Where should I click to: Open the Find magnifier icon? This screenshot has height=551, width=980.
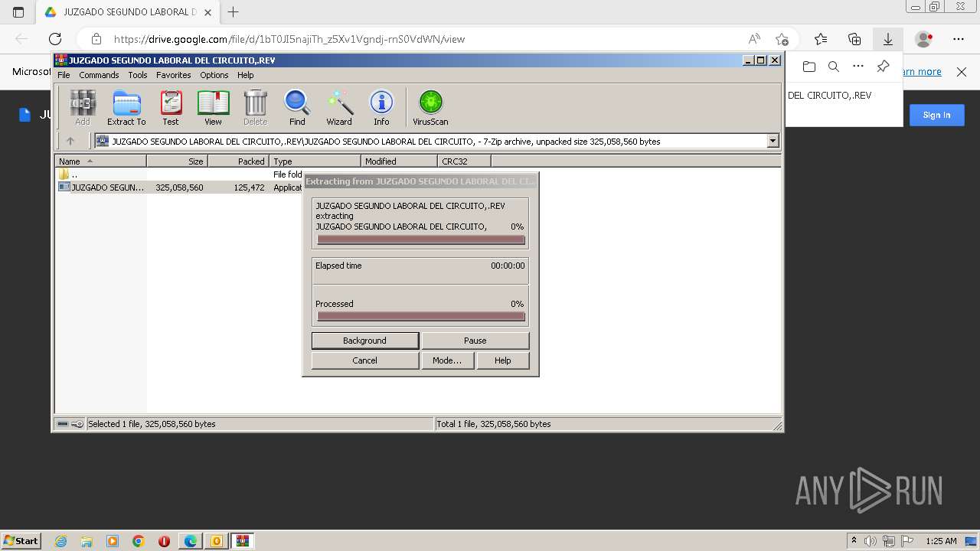pyautogui.click(x=297, y=107)
